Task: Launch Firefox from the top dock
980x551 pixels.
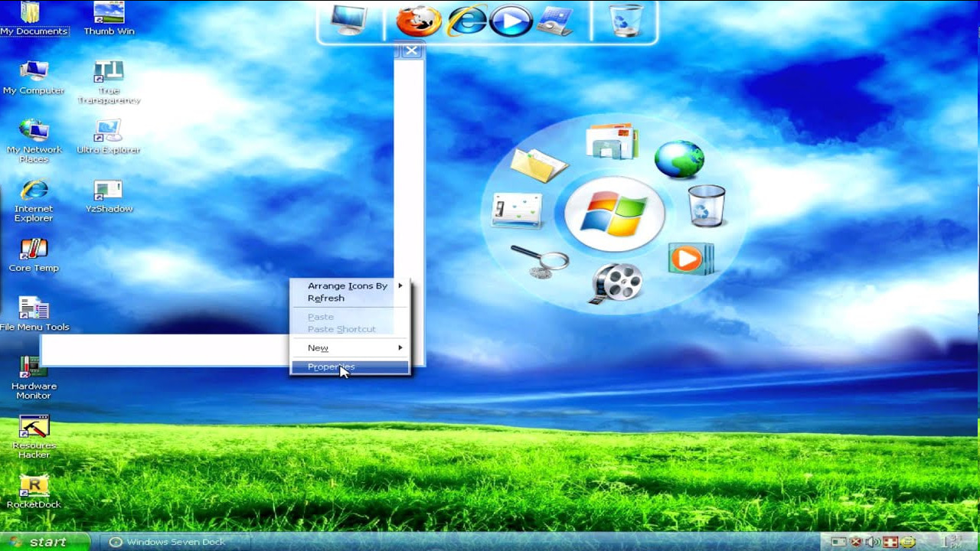Action: pos(418,21)
